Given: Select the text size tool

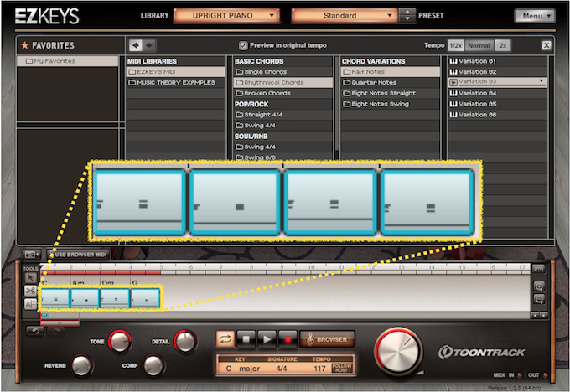Looking at the screenshot, I should 31,304.
